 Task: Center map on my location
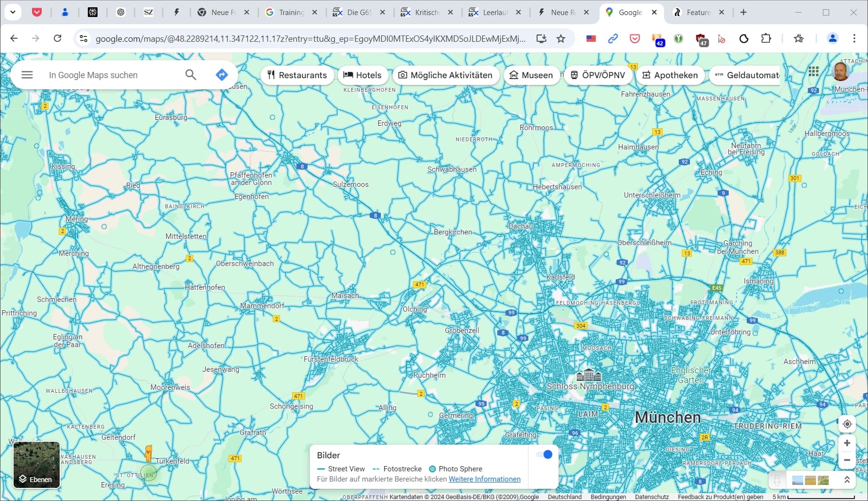(847, 424)
